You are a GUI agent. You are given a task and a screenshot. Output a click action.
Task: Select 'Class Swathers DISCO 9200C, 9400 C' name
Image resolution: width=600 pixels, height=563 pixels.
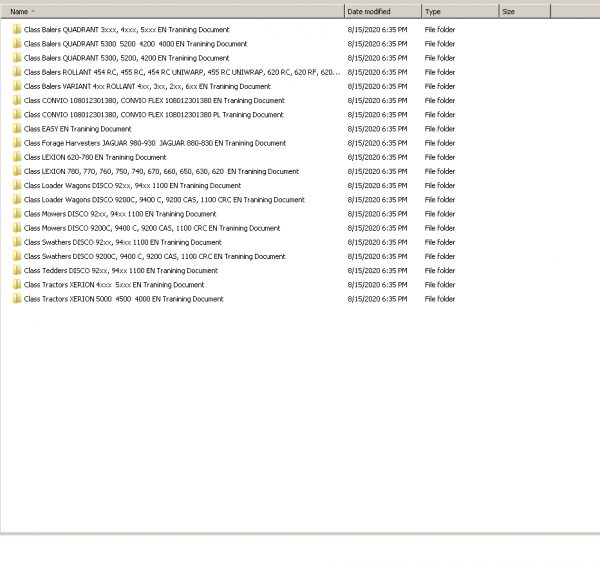pyautogui.click(x=155, y=256)
